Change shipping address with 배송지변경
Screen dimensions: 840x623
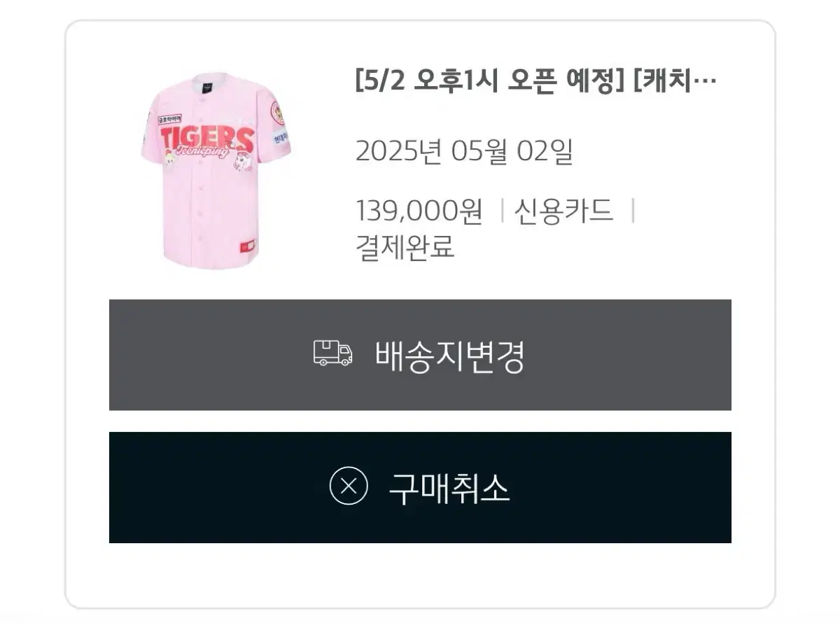point(420,355)
